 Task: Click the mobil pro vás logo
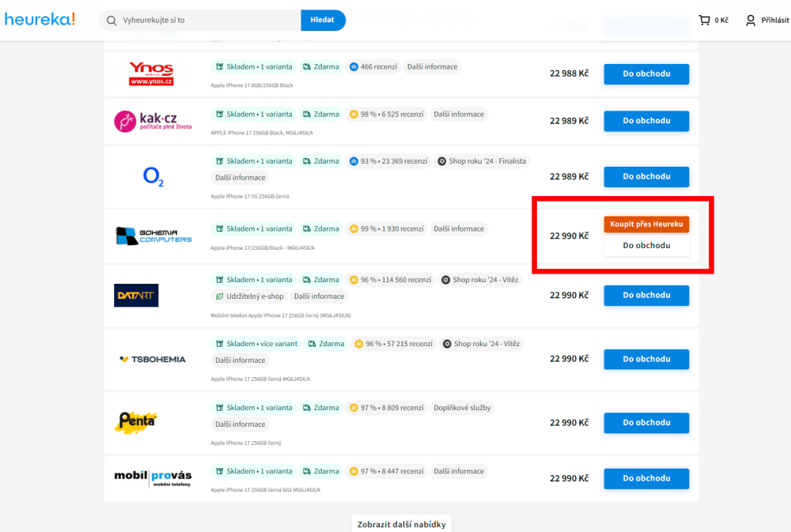point(153,478)
